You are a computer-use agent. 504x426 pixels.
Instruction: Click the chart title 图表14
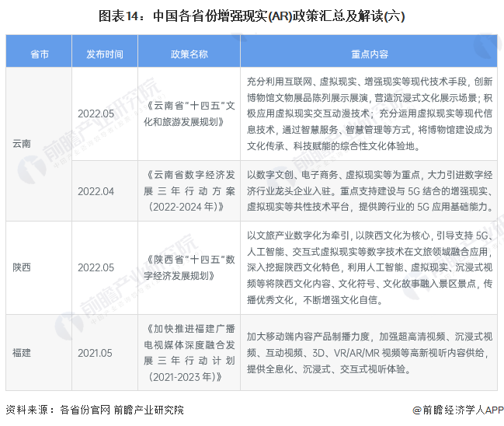(x=252, y=16)
